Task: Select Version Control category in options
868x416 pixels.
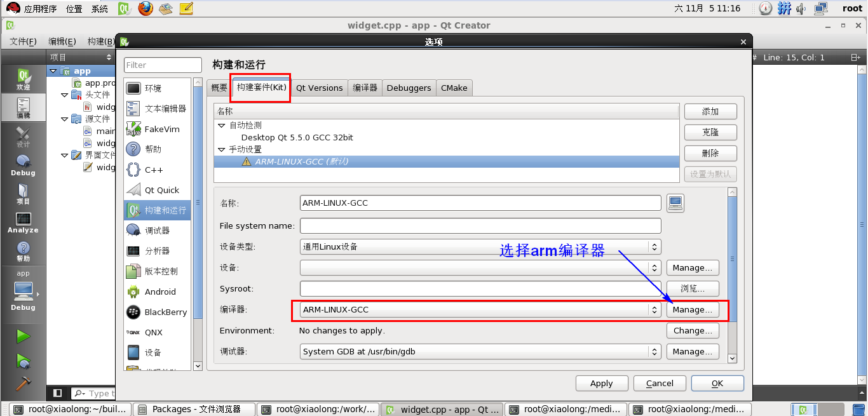Action: (158, 271)
